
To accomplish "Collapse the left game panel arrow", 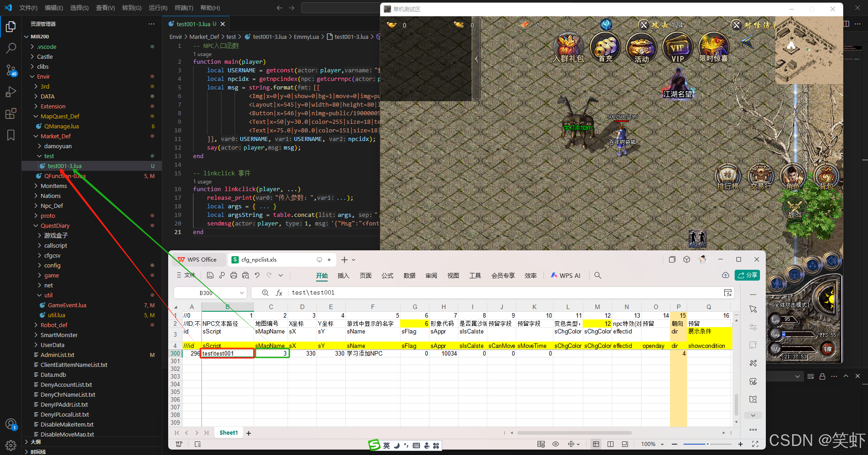I will [x=476, y=59].
